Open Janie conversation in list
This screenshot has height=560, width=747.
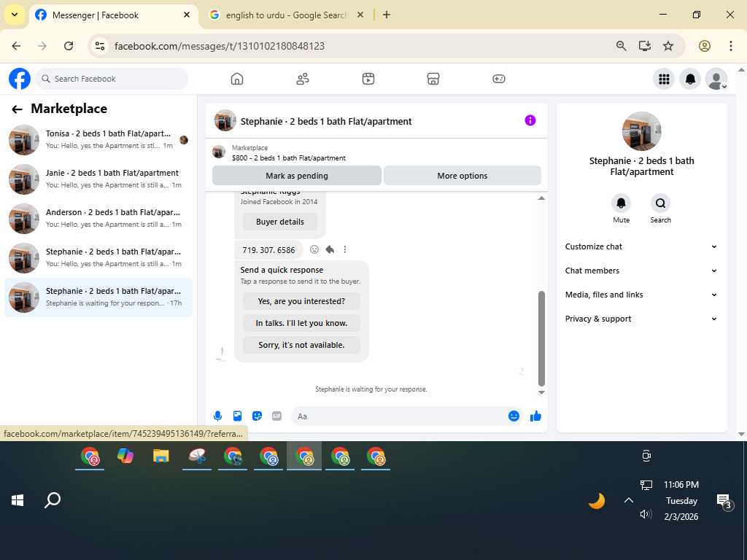(98, 179)
